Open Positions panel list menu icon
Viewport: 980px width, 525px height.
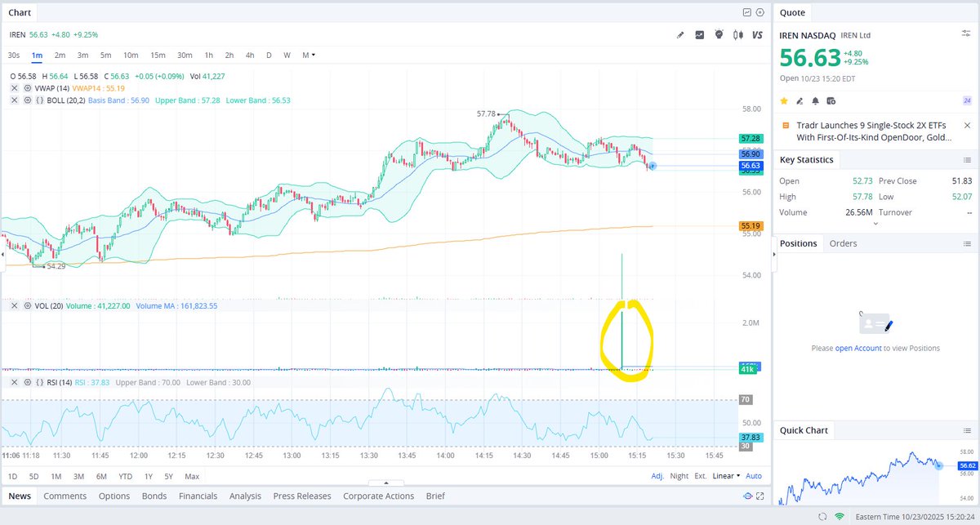967,243
